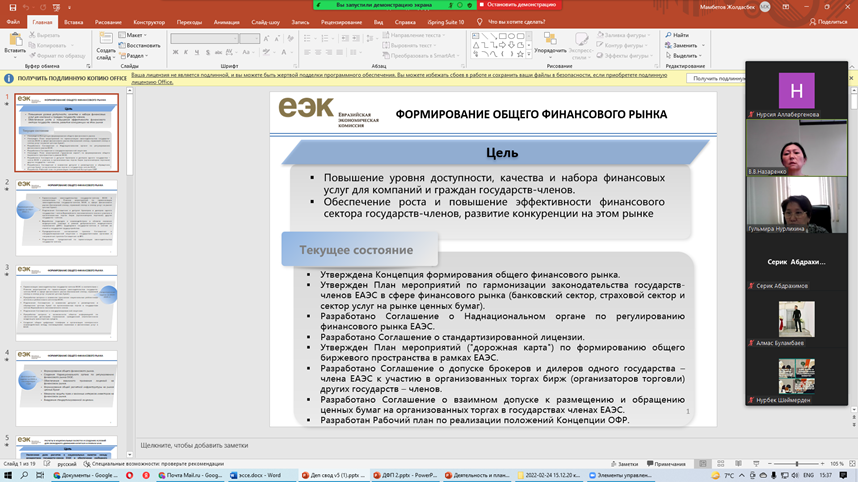Click the spell check icon in status bar
Image resolution: width=858 pixels, height=482 pixels.
coord(47,463)
